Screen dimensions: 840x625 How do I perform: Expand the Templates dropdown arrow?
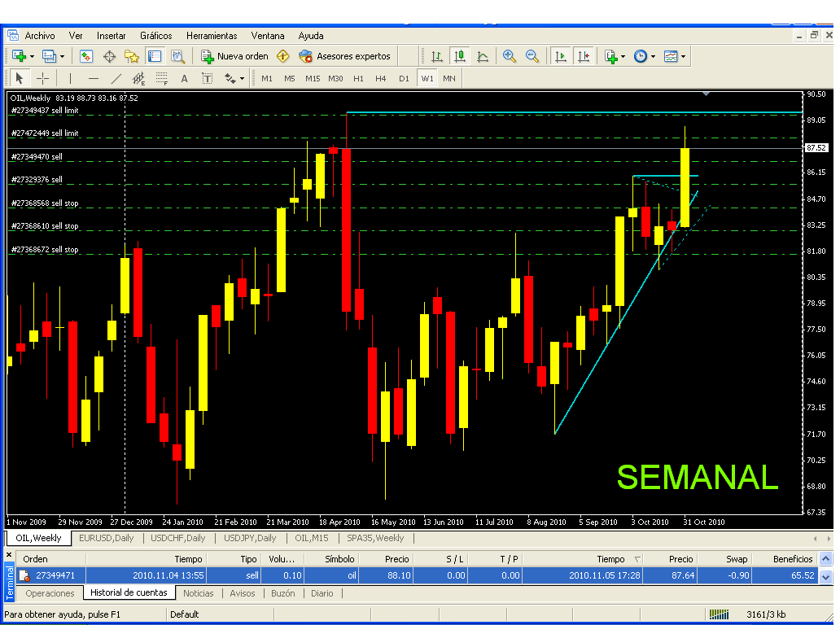click(x=683, y=56)
